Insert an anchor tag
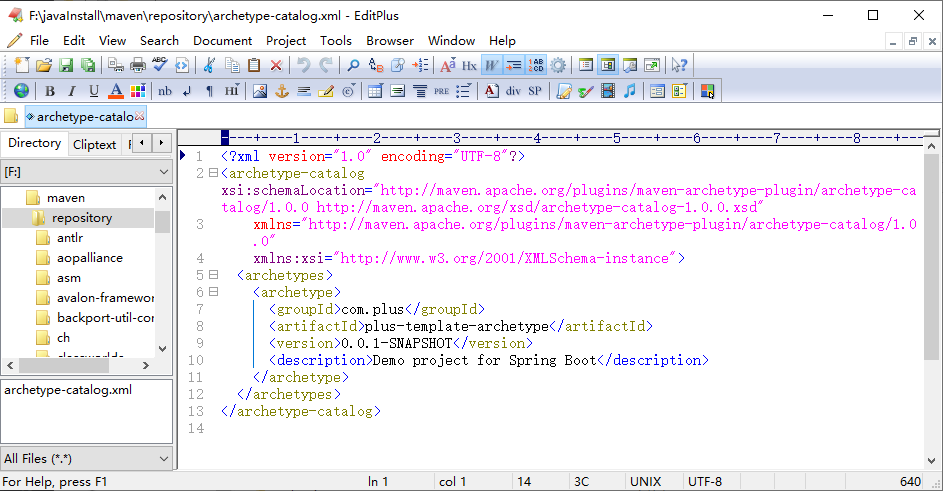943x491 pixels. [282, 91]
